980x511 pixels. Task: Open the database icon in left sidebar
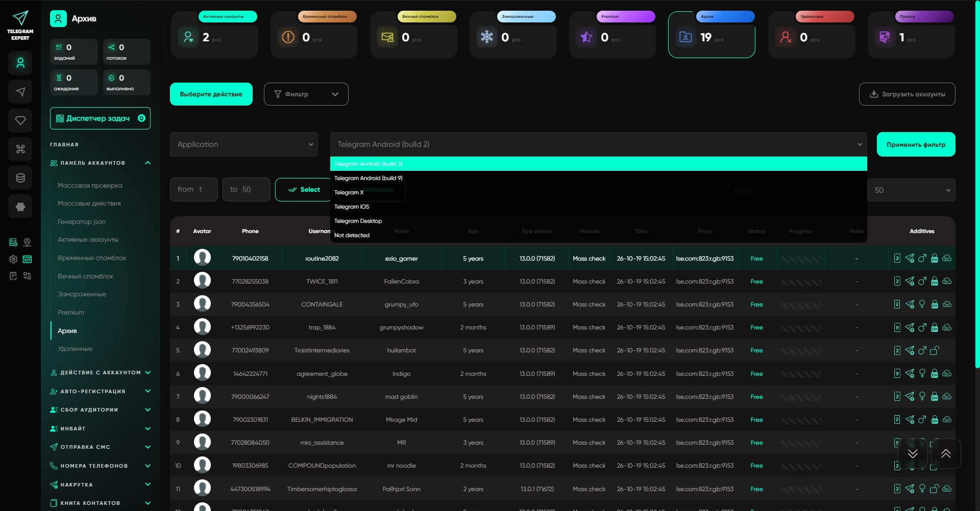pyautogui.click(x=20, y=178)
